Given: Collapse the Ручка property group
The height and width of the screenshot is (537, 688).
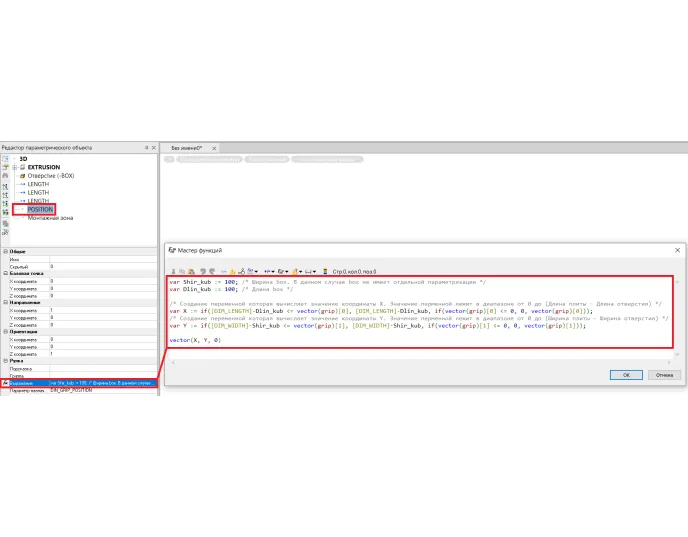Looking at the screenshot, I should pos(6,361).
